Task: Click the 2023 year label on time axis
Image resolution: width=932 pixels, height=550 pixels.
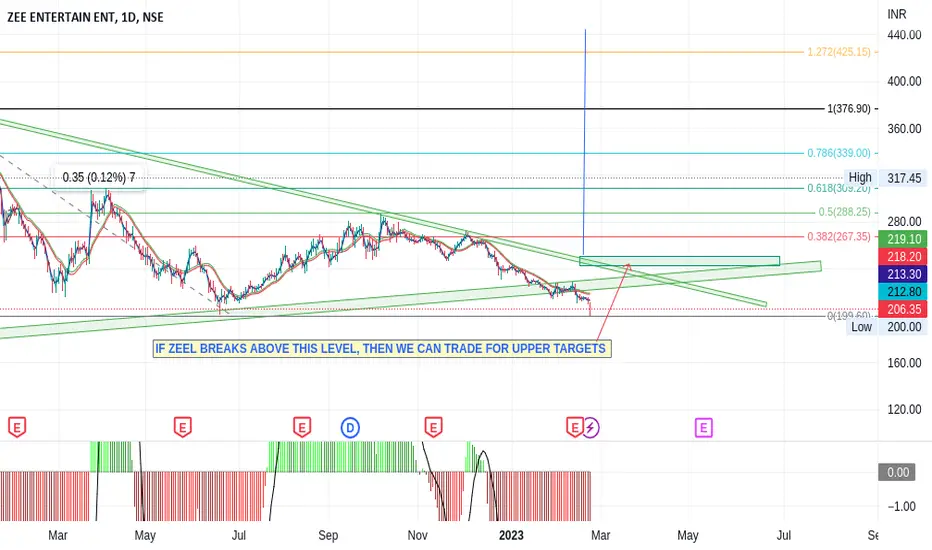Action: (511, 536)
